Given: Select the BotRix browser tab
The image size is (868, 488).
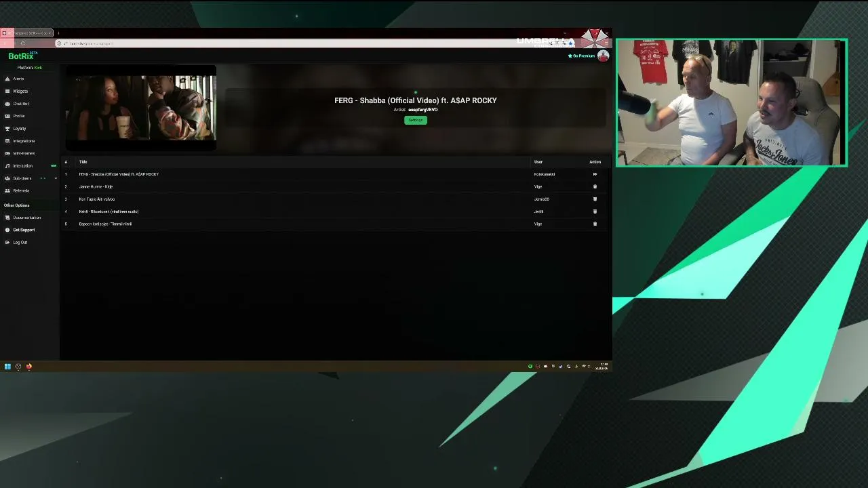Looking at the screenshot, I should tap(27, 33).
